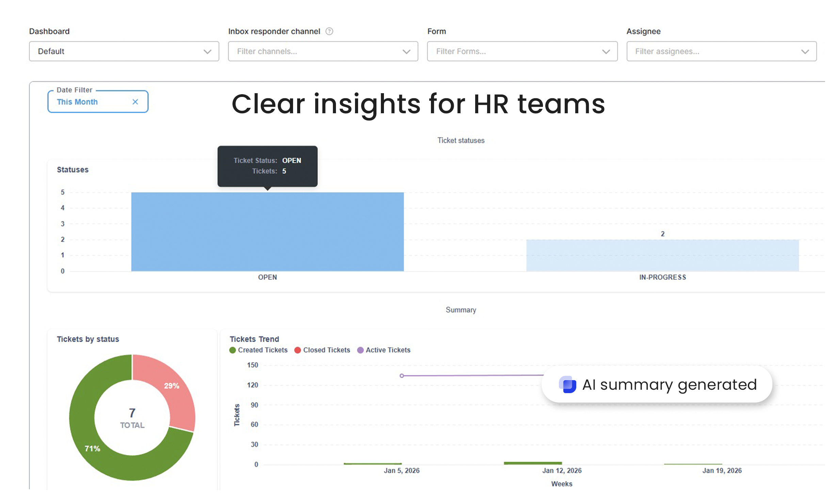Click the Filter Forms input text
The height and width of the screenshot is (504, 837).
point(461,51)
